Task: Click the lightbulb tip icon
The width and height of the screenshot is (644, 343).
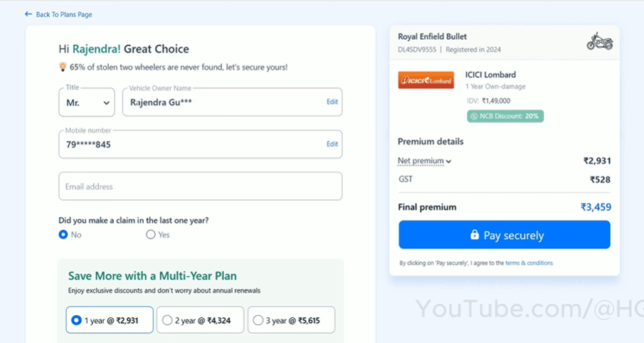Action: [63, 67]
